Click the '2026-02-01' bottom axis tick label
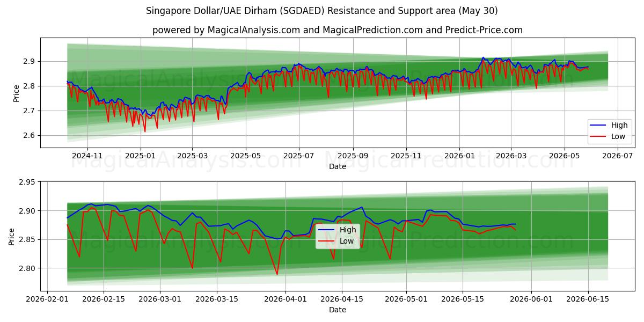The image size is (644, 322). click(x=47, y=298)
